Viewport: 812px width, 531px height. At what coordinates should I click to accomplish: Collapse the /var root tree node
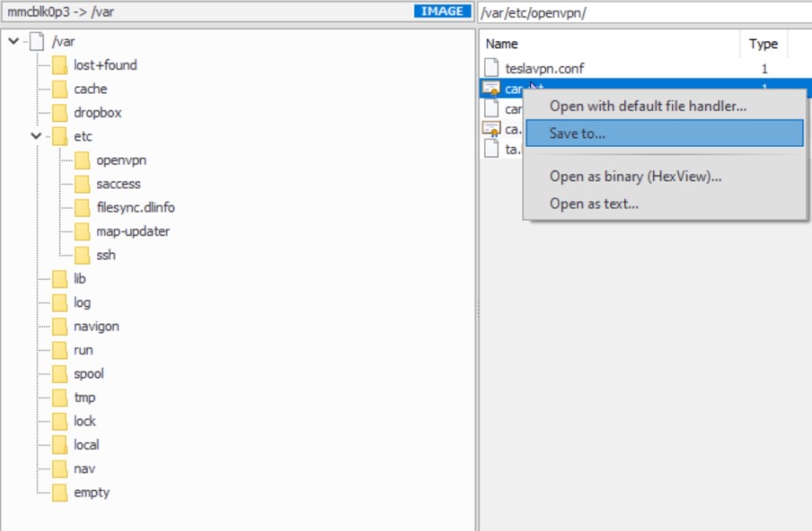pyautogui.click(x=13, y=41)
